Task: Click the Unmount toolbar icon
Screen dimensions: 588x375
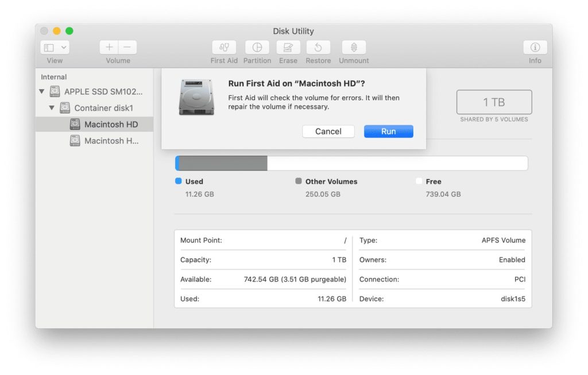Action: (354, 47)
